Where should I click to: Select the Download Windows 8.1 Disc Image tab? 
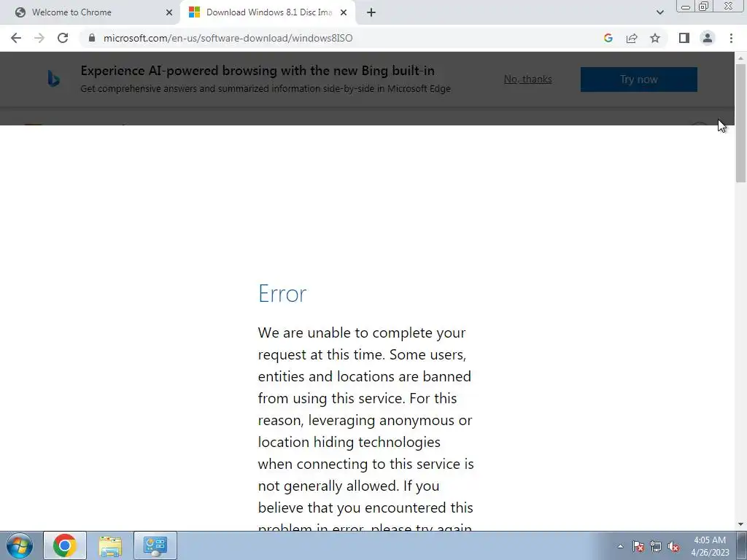[268, 12]
